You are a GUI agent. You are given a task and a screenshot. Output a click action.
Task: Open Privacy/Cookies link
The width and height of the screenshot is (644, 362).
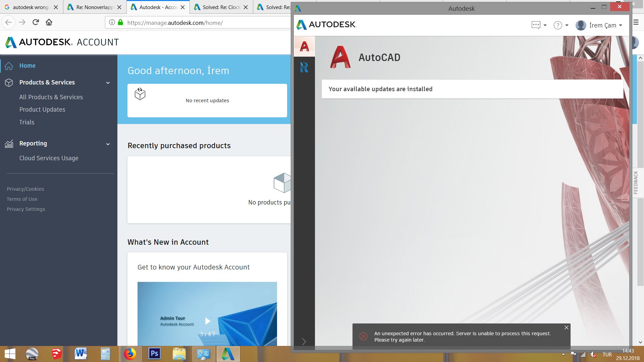[x=25, y=189]
